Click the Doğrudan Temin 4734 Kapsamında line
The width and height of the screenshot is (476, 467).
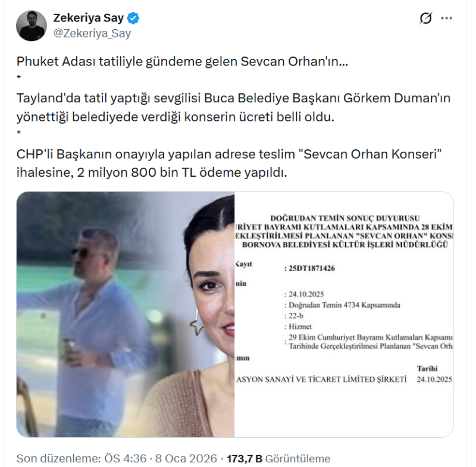pyautogui.click(x=345, y=305)
